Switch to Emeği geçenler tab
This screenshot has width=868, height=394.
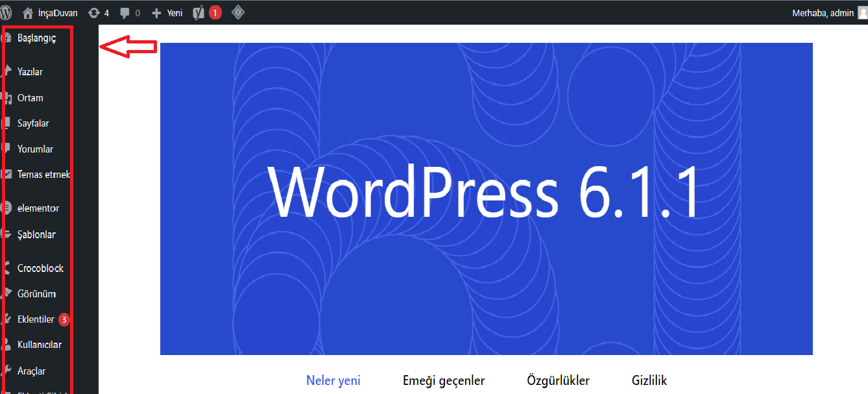tap(444, 380)
